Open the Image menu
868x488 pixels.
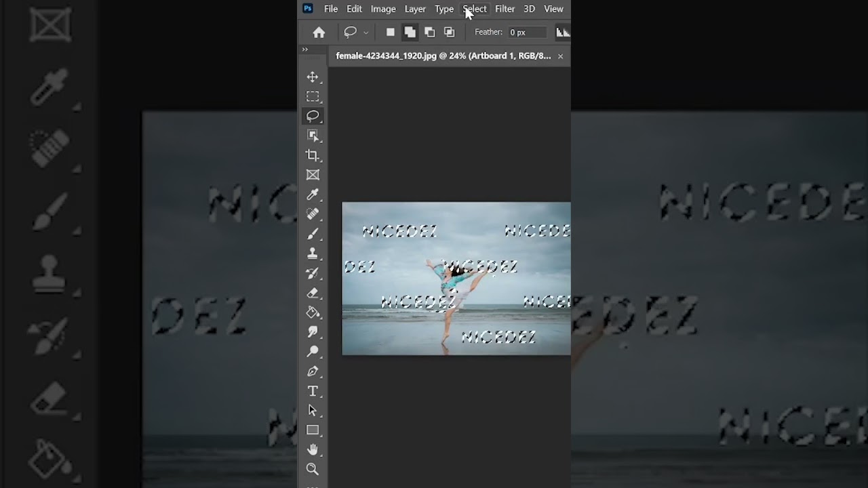point(383,9)
